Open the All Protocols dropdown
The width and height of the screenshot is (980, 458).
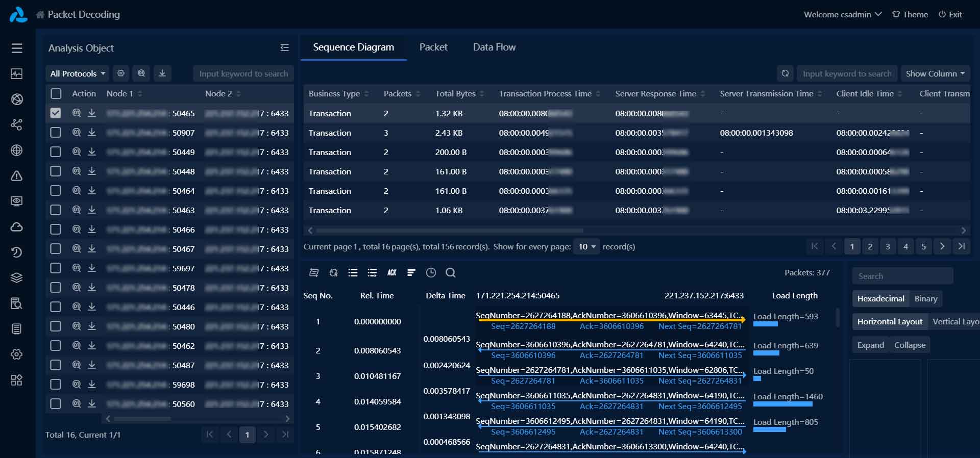(78, 73)
